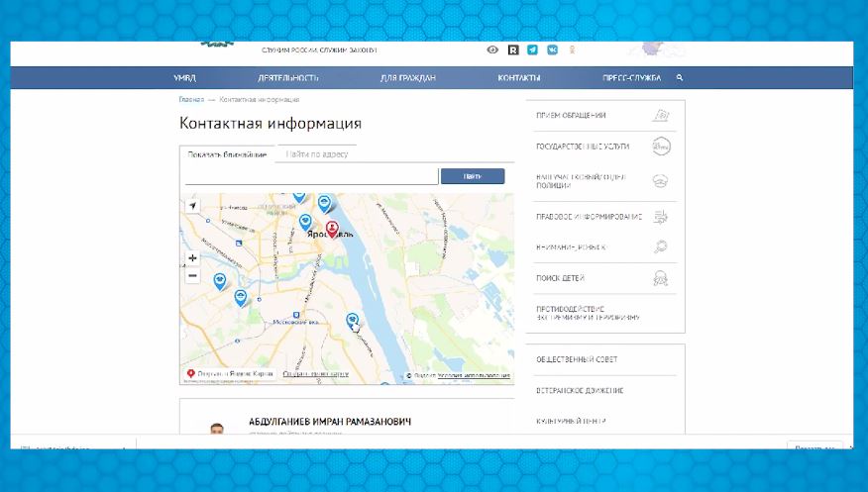Go to Главная via breadcrumb link
The height and width of the screenshot is (492, 868).
coord(191,100)
